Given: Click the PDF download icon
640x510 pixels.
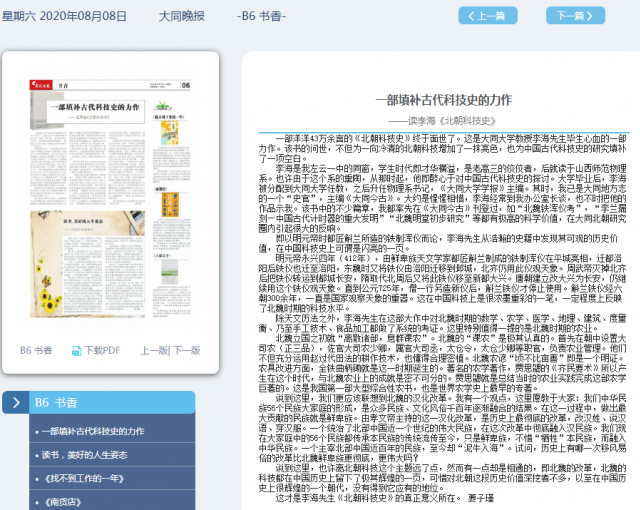Looking at the screenshot, I should point(76,351).
